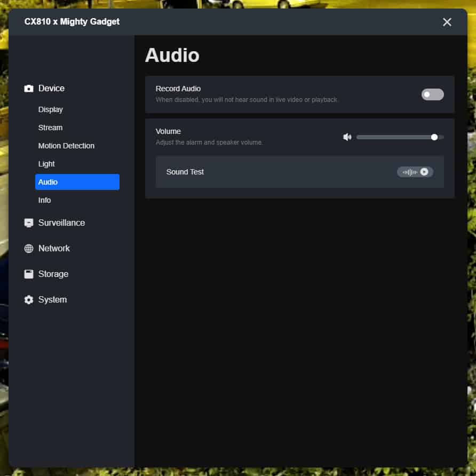Open the Display settings page
Viewport: 476px width, 476px height.
(51, 109)
